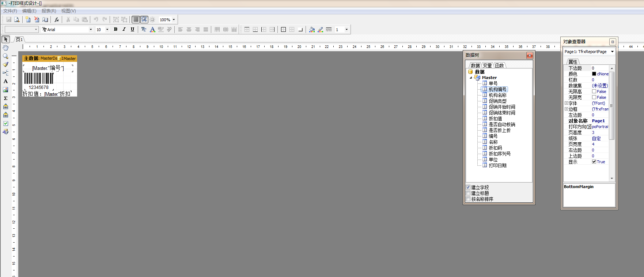Enable the 建立标题 checkbox
The width and height of the screenshot is (644, 277).
[x=468, y=193]
